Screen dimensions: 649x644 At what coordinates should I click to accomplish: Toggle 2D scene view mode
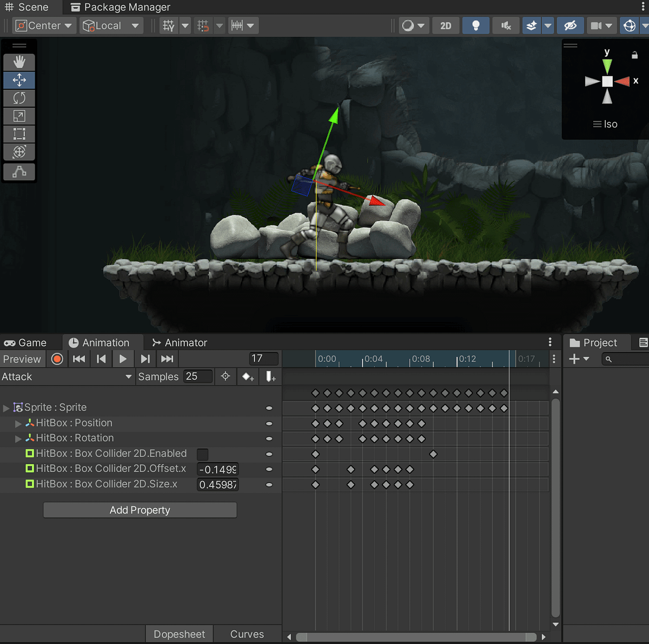pyautogui.click(x=445, y=25)
